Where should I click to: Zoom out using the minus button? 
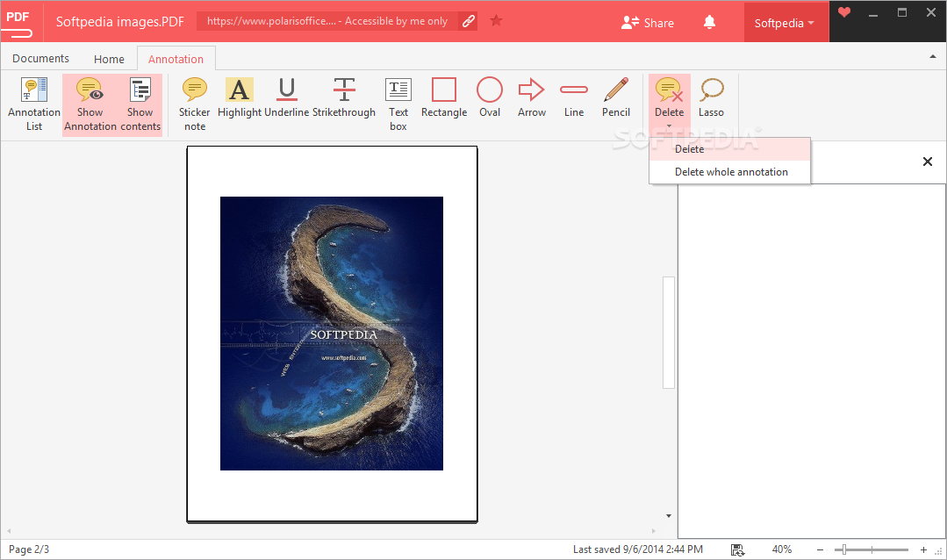(820, 549)
